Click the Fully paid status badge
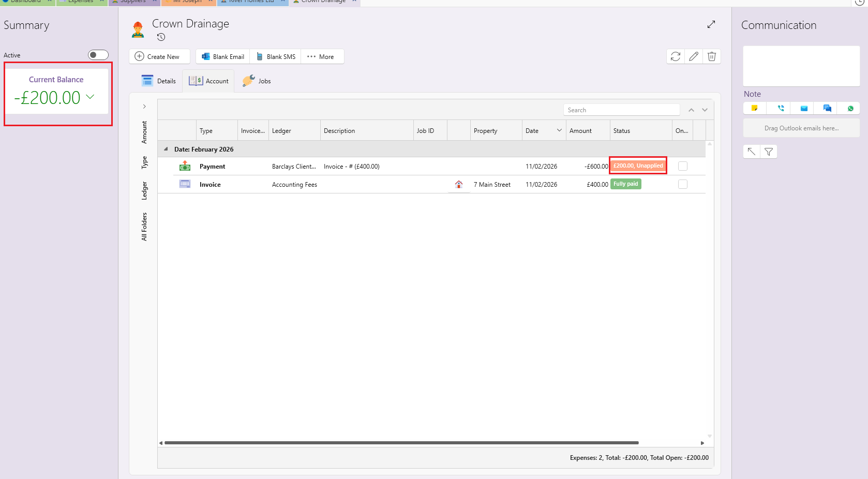The height and width of the screenshot is (479, 868). [x=626, y=184]
